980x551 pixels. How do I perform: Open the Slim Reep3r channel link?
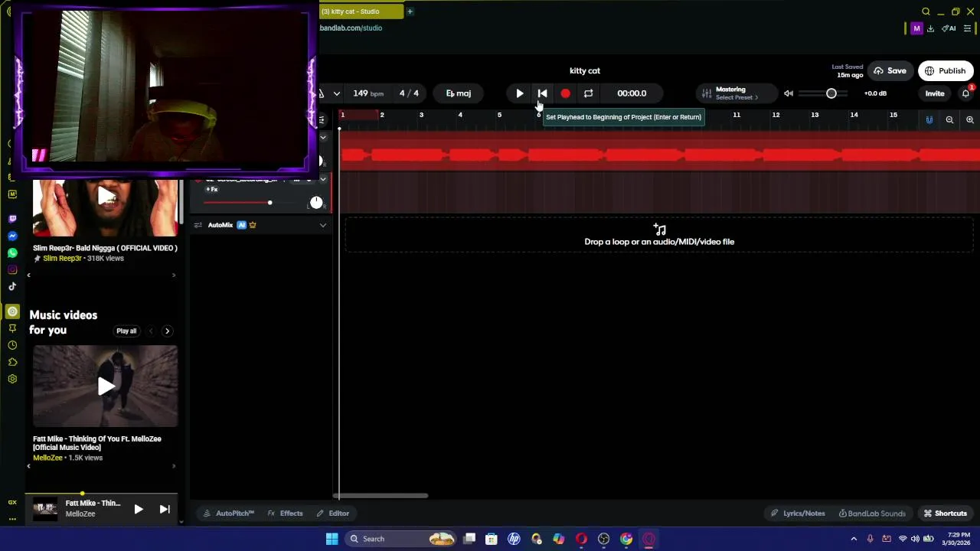pos(62,259)
